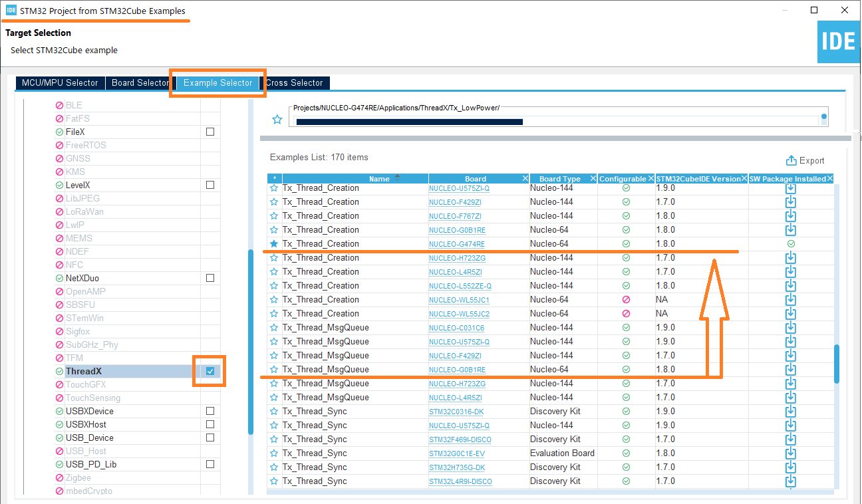
Task: Close the Configurable column filter
Action: [x=651, y=179]
